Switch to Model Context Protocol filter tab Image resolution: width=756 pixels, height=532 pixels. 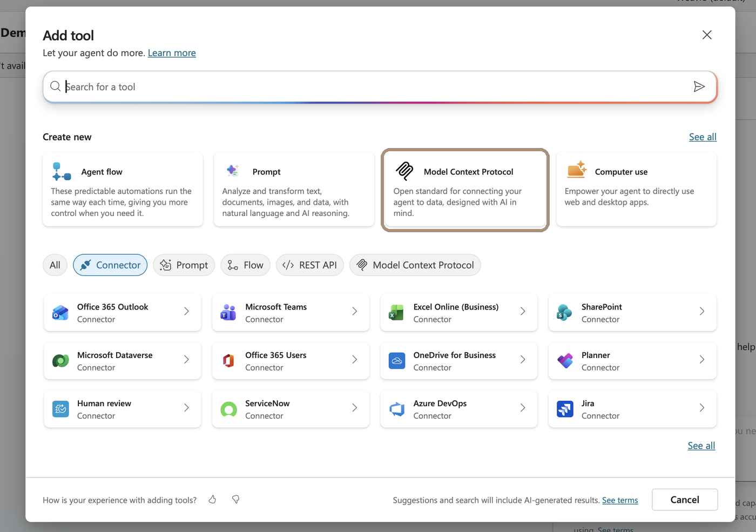(x=415, y=265)
